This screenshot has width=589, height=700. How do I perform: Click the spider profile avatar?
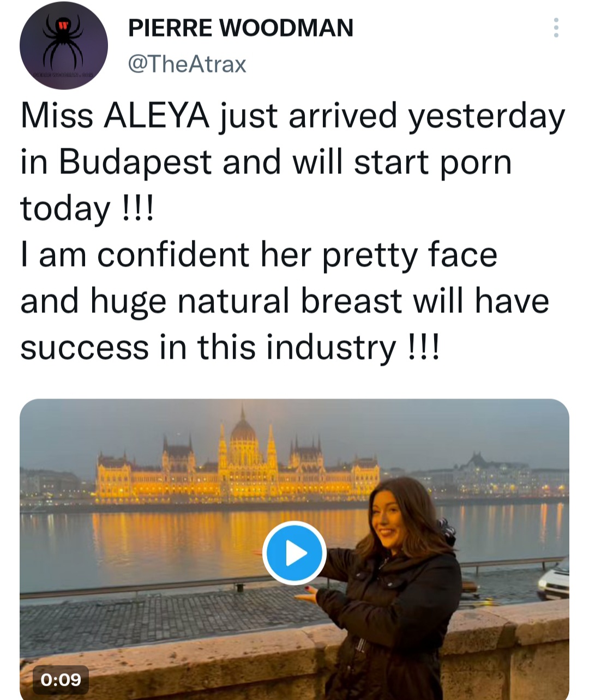tap(63, 46)
